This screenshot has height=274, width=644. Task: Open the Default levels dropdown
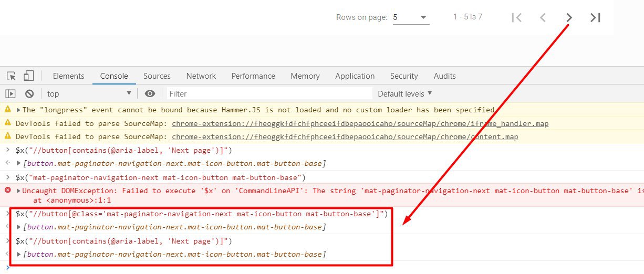point(404,94)
